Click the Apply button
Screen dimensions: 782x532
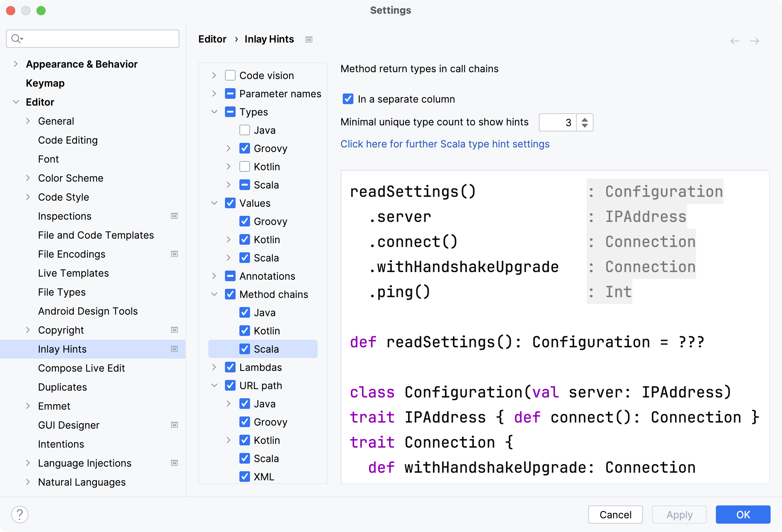point(679,515)
